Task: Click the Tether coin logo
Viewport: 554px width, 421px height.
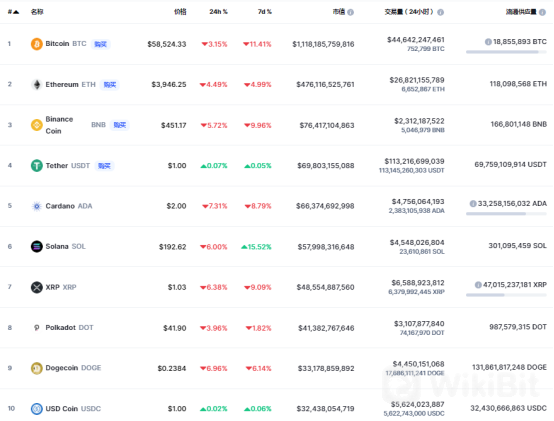Action: [x=37, y=166]
